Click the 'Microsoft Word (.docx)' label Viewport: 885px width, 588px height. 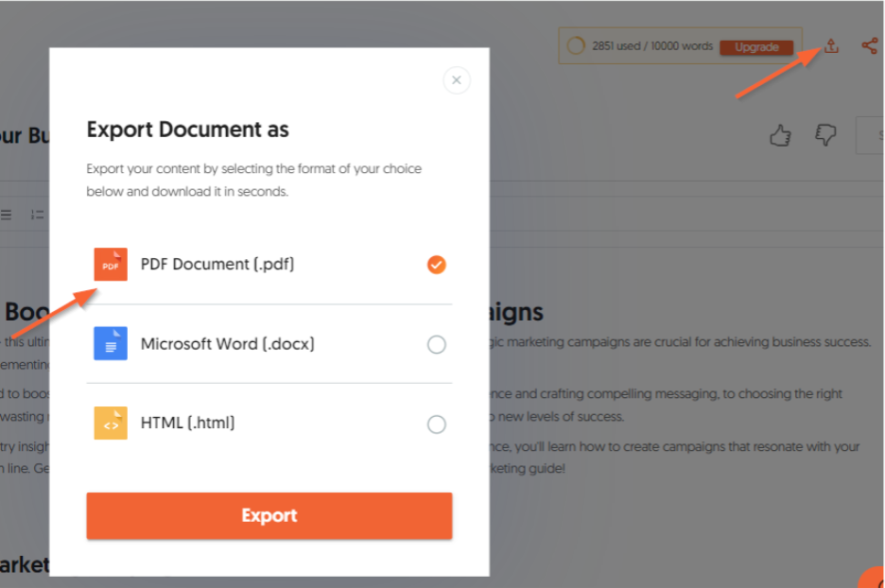228,344
